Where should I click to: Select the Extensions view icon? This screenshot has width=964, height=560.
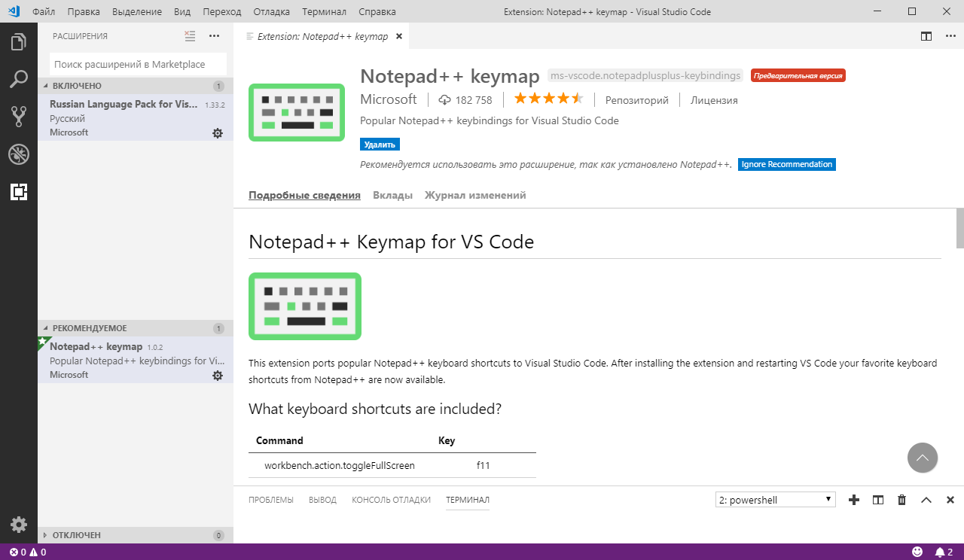click(19, 192)
